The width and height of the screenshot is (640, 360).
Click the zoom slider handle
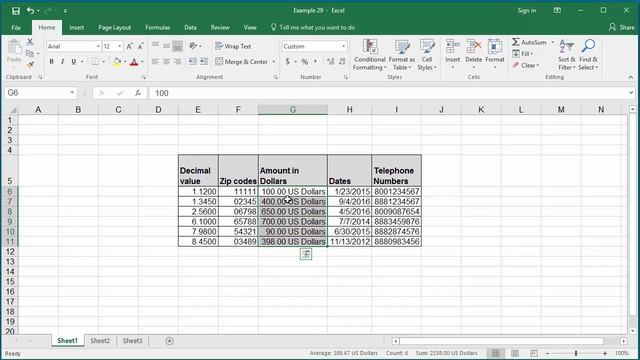tap(576, 353)
